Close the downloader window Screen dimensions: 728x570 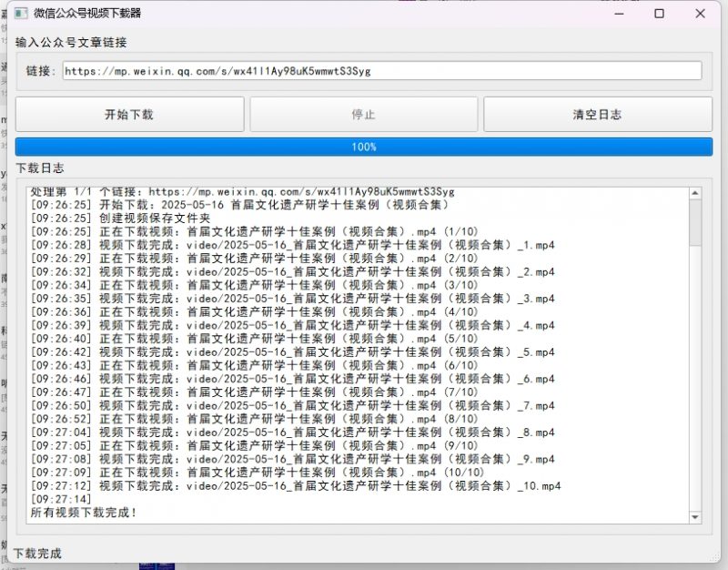click(699, 13)
